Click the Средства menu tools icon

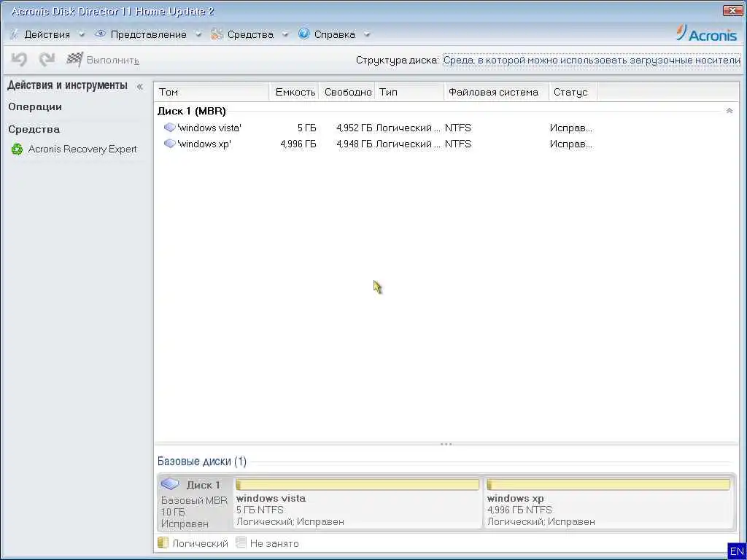217,34
